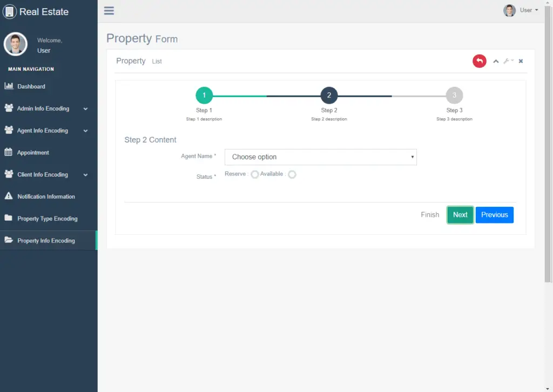Collapse the Property panel with the chevron icon
The width and height of the screenshot is (553, 392).
click(496, 62)
